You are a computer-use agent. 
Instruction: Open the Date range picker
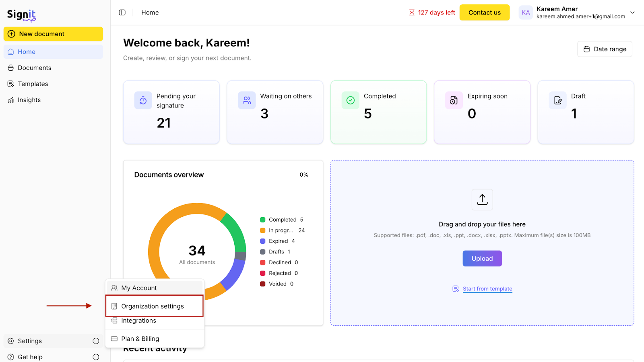point(605,49)
